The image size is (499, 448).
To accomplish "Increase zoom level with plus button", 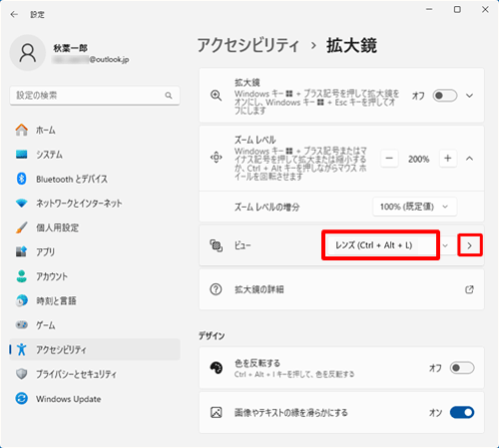I will [448, 159].
